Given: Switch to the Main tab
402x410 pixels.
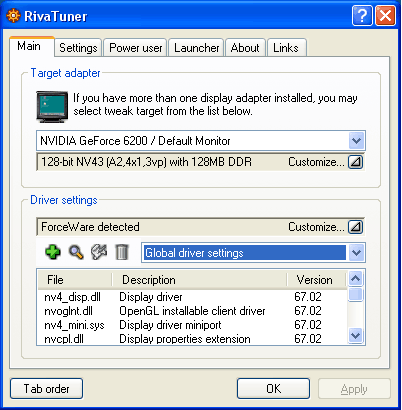Looking at the screenshot, I should (x=32, y=46).
